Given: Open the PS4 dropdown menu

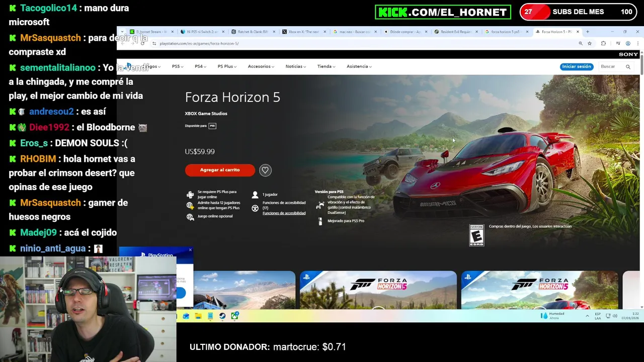Looking at the screenshot, I should pos(200,66).
